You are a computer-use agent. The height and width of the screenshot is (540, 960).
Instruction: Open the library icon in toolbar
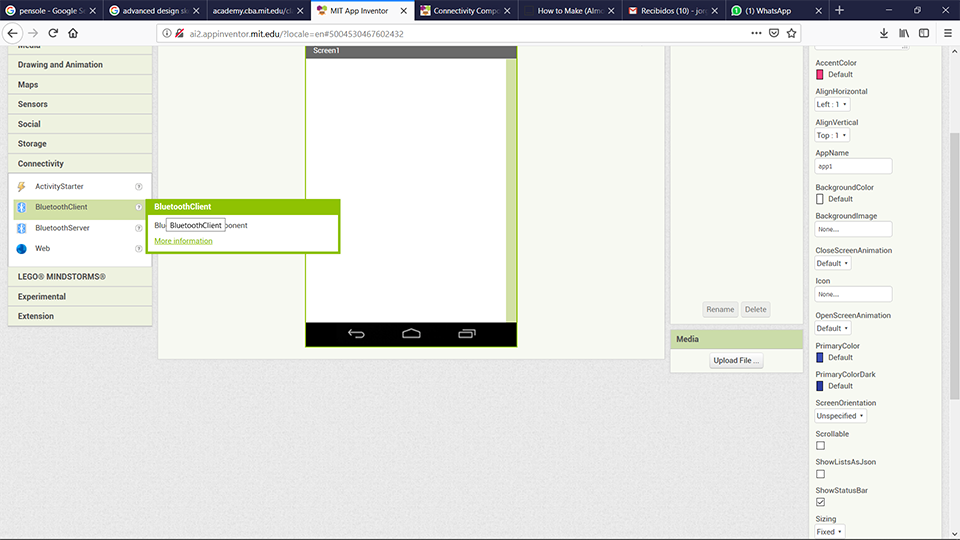click(904, 33)
